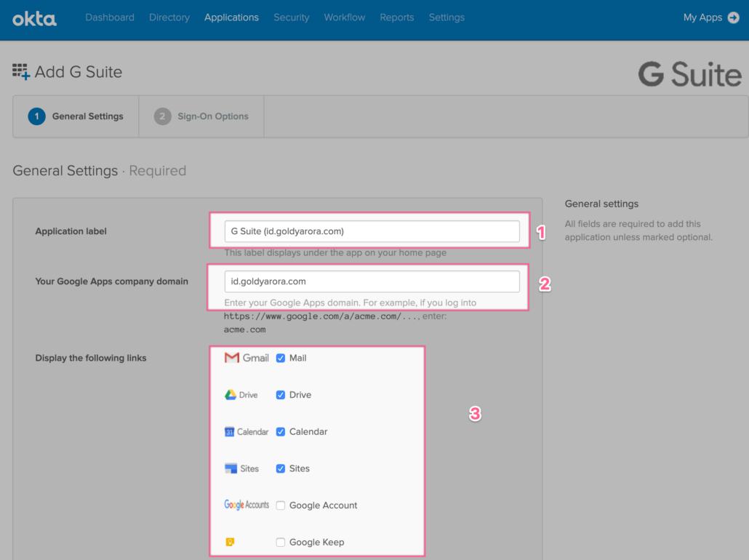Click the 'Application label' field label
This screenshot has width=749, height=560.
pyautogui.click(x=71, y=231)
